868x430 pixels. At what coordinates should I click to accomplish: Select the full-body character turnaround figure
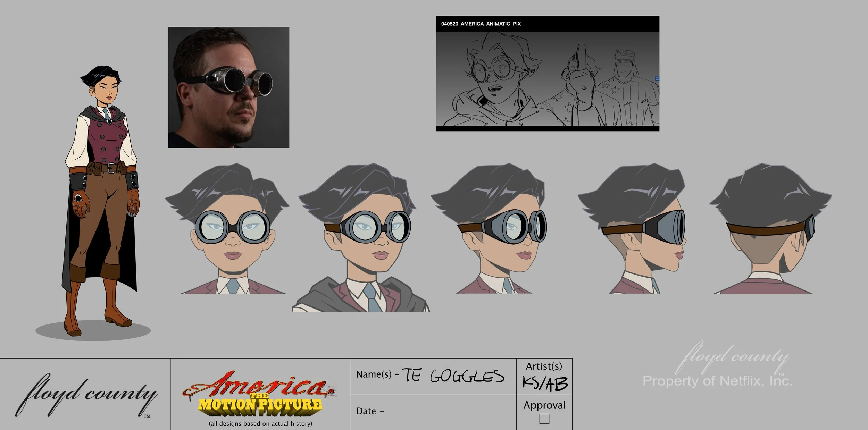[x=101, y=201]
